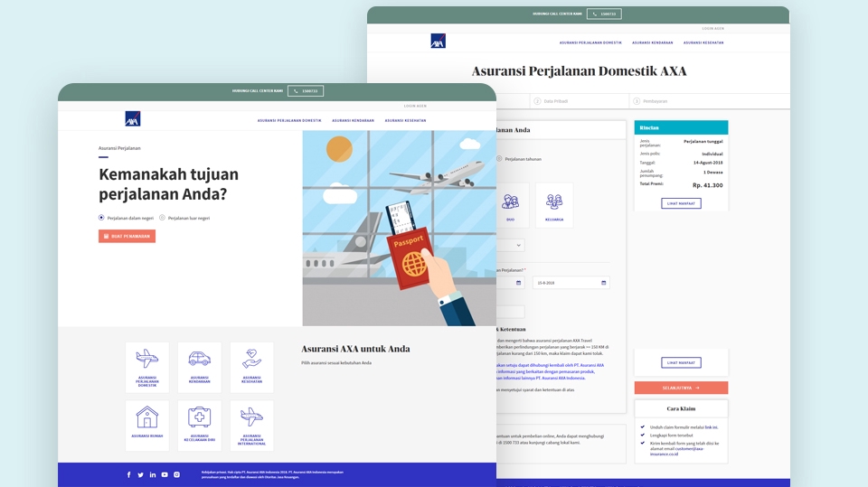Open Asuransi Kesehatan heart-hand card
This screenshot has height=487, width=868.
pos(252,368)
